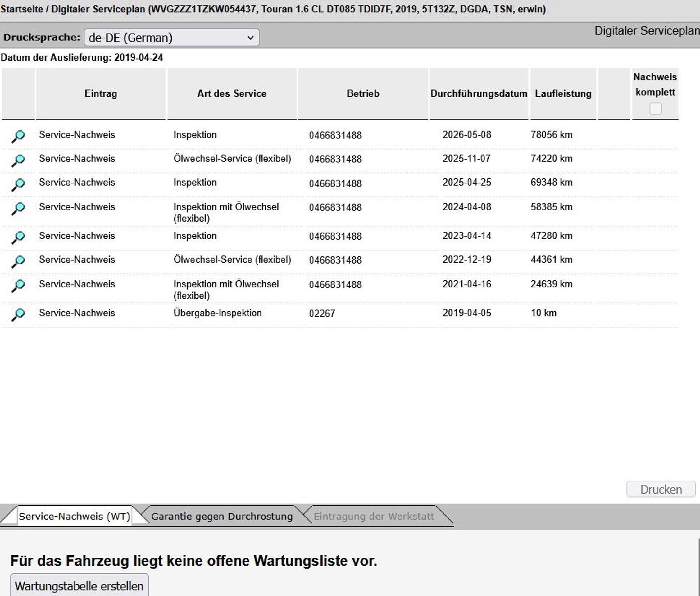This screenshot has width=700, height=596.
Task: Click the mileage 10 km
Action: [543, 313]
